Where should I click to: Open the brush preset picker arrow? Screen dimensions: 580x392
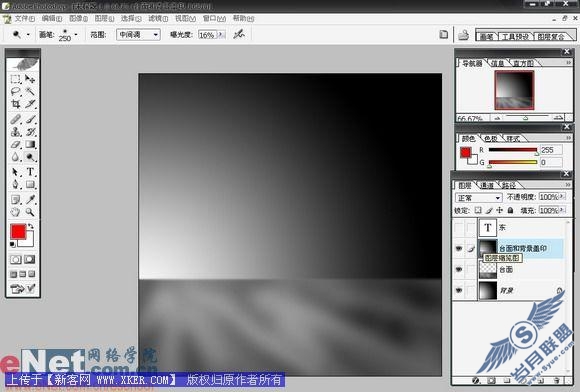[76, 35]
